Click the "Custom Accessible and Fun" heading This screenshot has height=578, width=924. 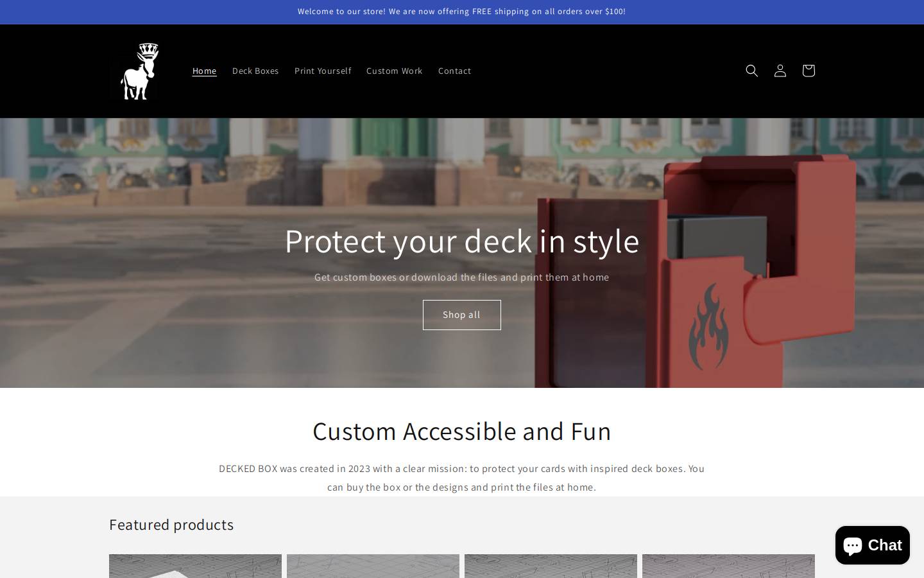[461, 431]
